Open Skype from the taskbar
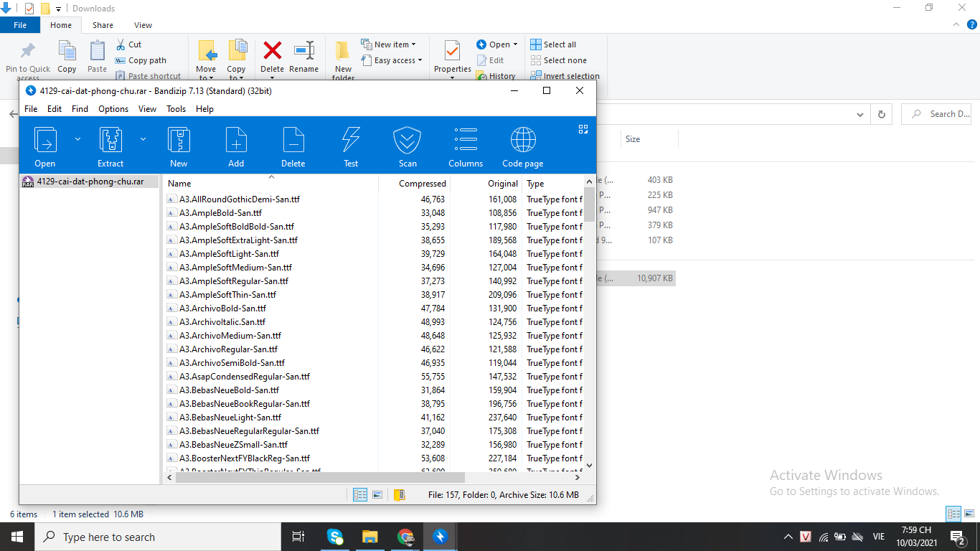The height and width of the screenshot is (551, 980). click(335, 537)
